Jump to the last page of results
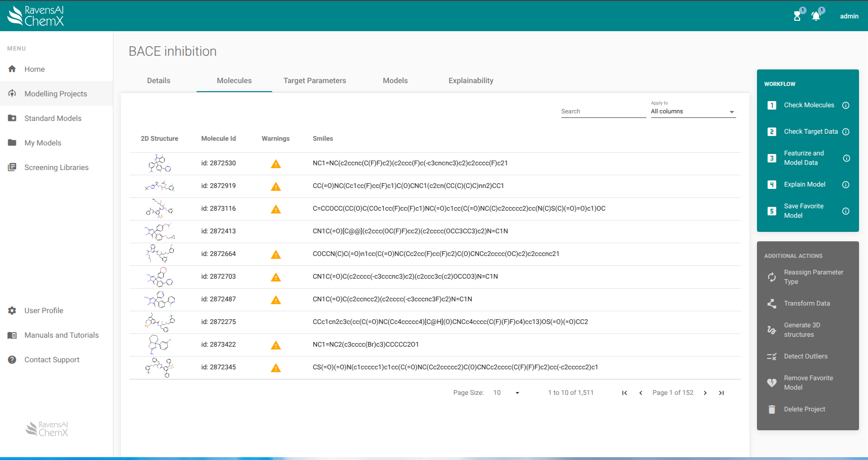Viewport: 868px width, 460px height. tap(722, 393)
